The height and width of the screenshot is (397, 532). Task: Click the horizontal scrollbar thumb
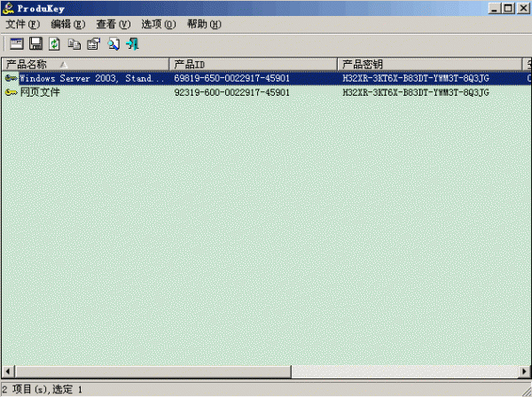tap(153, 371)
